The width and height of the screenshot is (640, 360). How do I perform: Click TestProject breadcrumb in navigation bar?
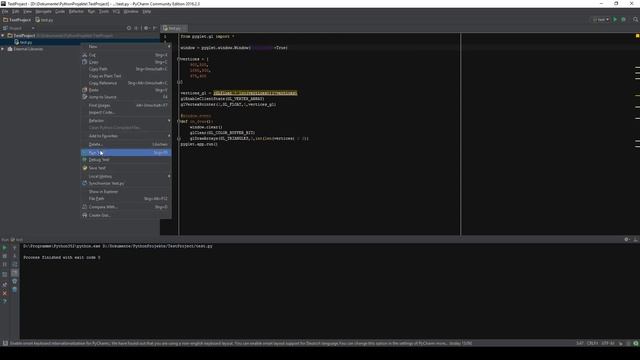coord(17,20)
